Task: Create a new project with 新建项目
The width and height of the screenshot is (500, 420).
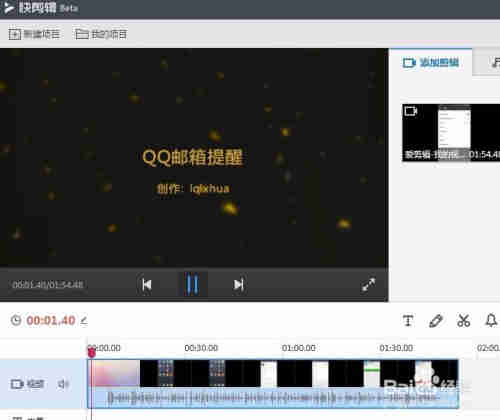Action: tap(34, 34)
